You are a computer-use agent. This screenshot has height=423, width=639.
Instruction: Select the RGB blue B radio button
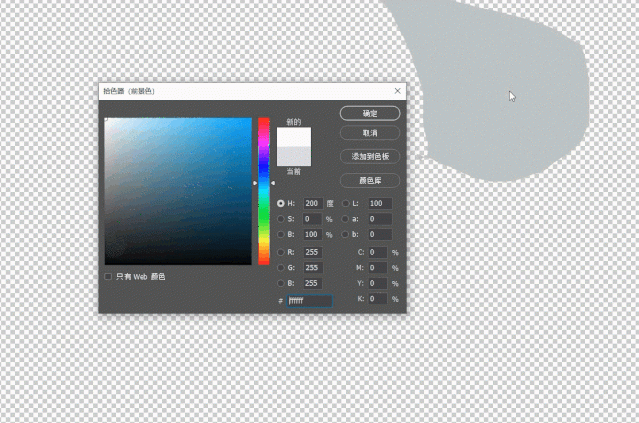(x=280, y=283)
